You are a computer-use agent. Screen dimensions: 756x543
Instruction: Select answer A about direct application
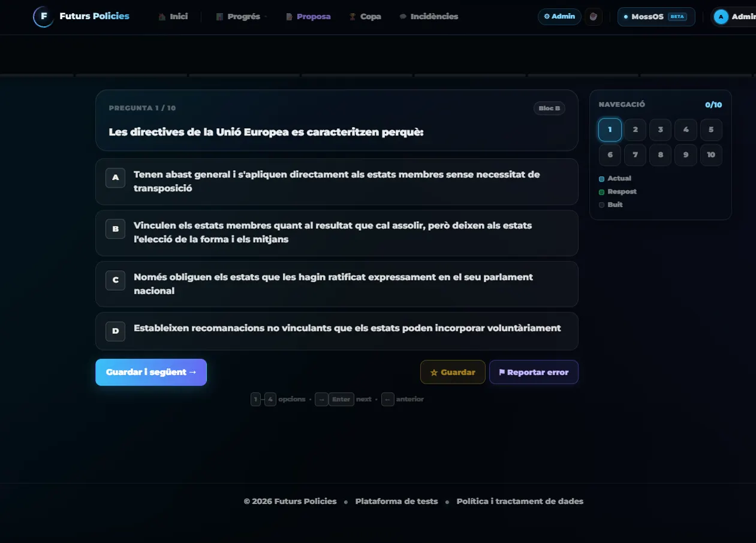[337, 182]
